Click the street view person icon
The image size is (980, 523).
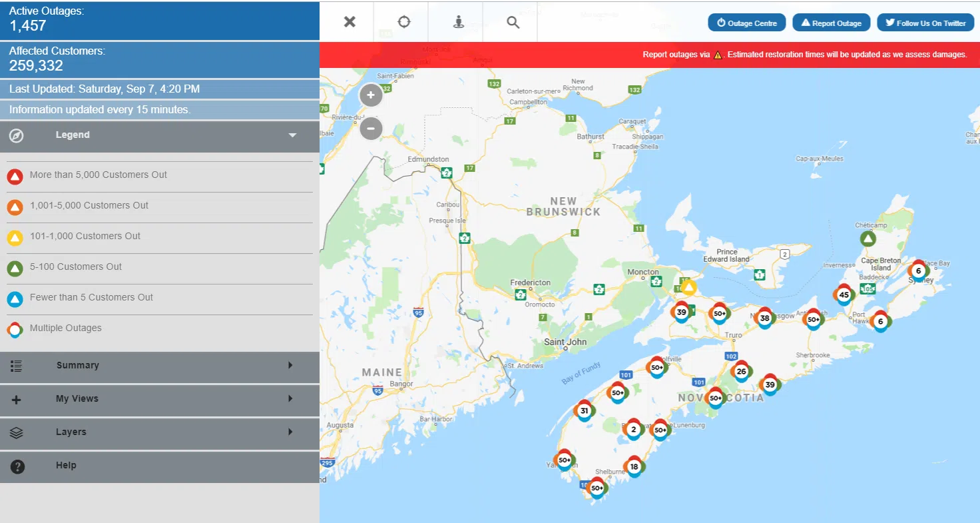pos(459,22)
